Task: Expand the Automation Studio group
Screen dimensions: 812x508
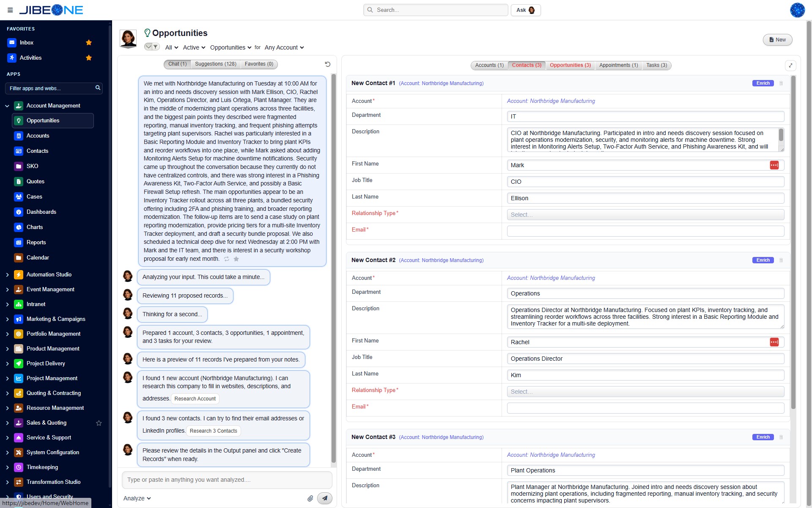Action: point(7,275)
